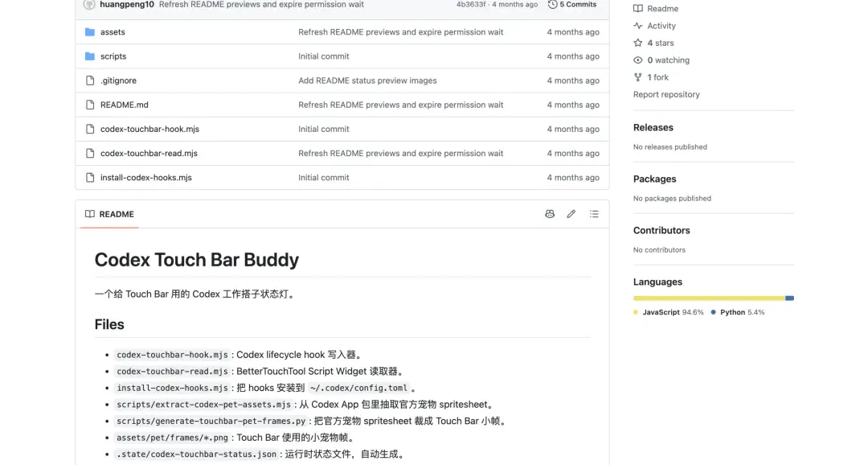Open the scripts folder
Image resolution: width=868 pixels, height=465 pixels.
click(x=113, y=56)
